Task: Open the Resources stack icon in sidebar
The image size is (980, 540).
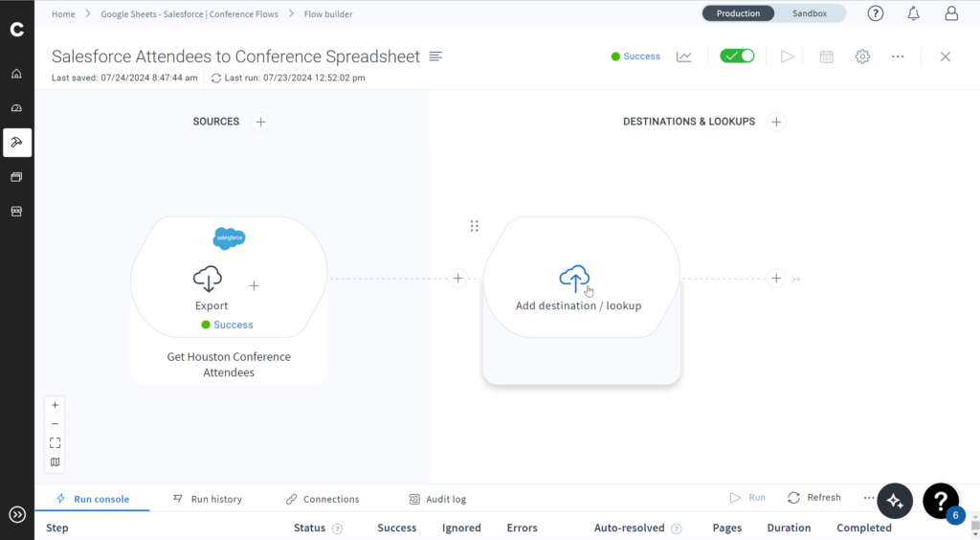Action: tap(17, 177)
